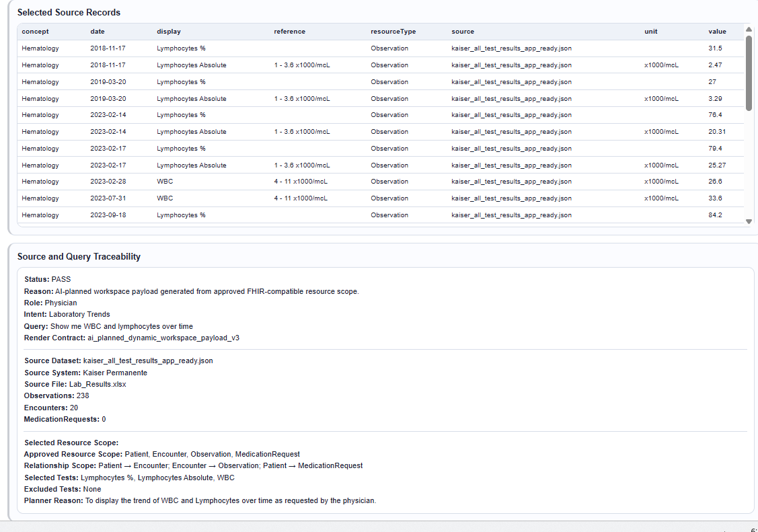
Task: Select the value cell 2.47
Action: tap(716, 65)
